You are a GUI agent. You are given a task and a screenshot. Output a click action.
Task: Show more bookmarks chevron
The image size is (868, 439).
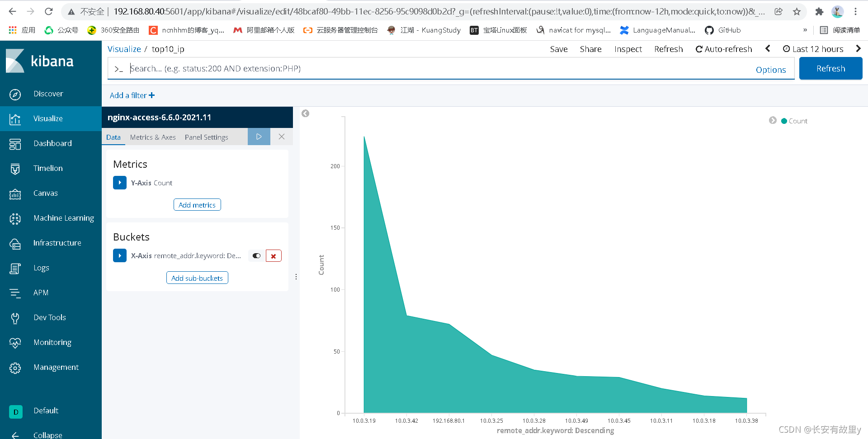[805, 30]
